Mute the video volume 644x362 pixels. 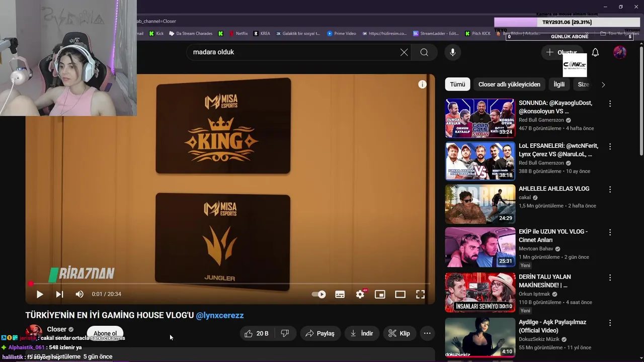[79, 294]
